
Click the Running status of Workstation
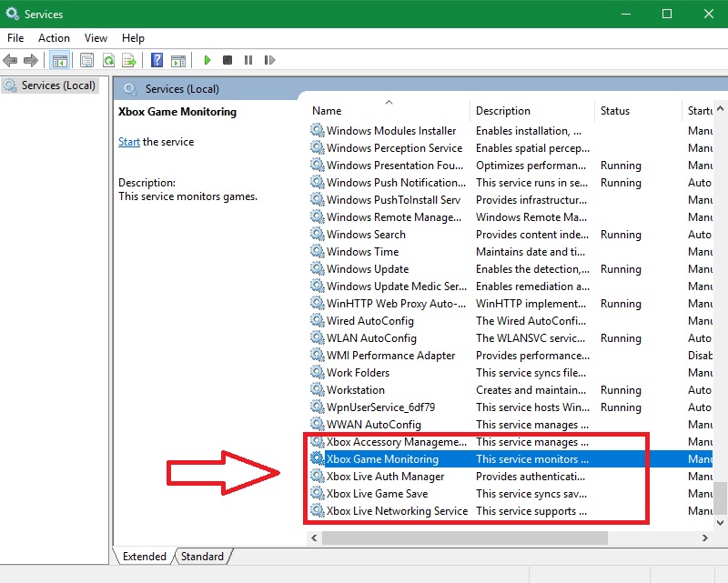pyautogui.click(x=621, y=390)
